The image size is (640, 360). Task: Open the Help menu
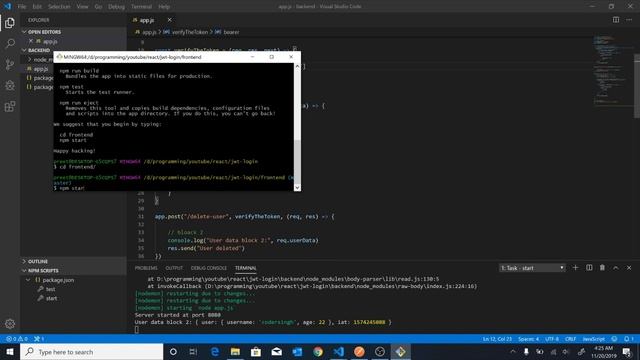click(x=164, y=7)
